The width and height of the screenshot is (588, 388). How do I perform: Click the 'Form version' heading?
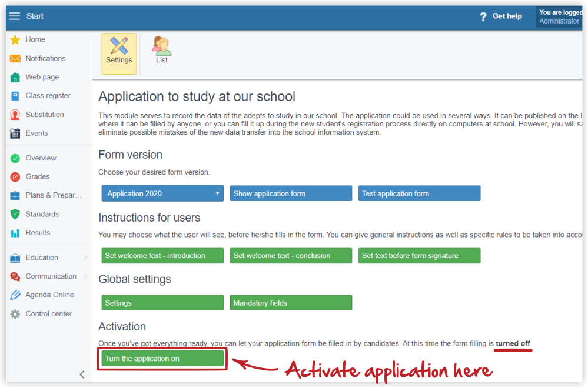[131, 155]
